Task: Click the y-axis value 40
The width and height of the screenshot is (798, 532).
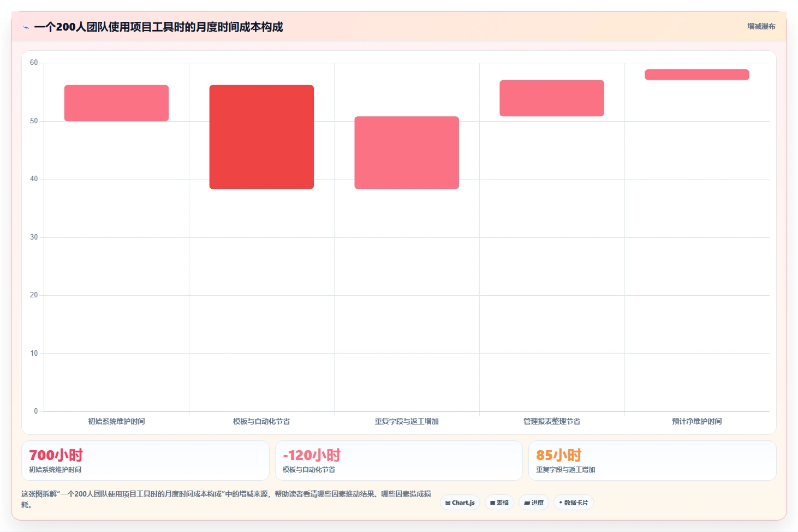Action: 34,179
